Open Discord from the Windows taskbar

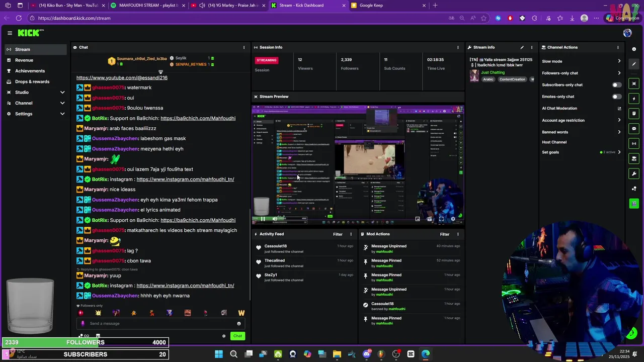[x=367, y=354]
